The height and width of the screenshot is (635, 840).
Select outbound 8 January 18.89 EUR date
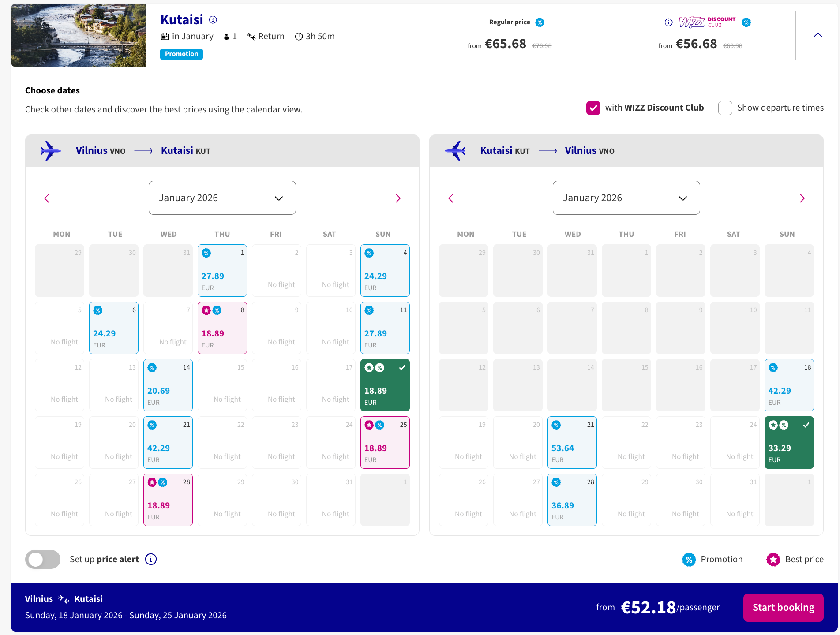(222, 328)
